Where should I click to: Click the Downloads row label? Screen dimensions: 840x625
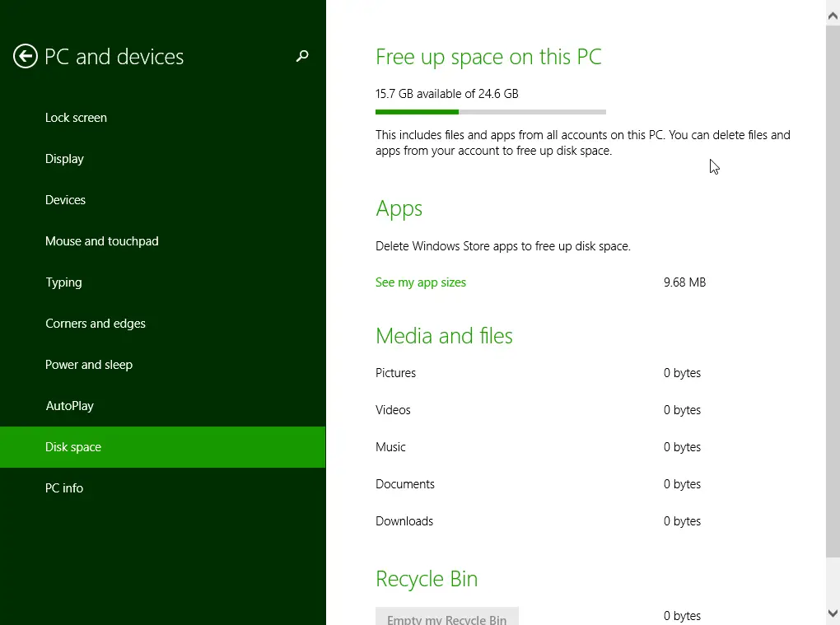(404, 521)
